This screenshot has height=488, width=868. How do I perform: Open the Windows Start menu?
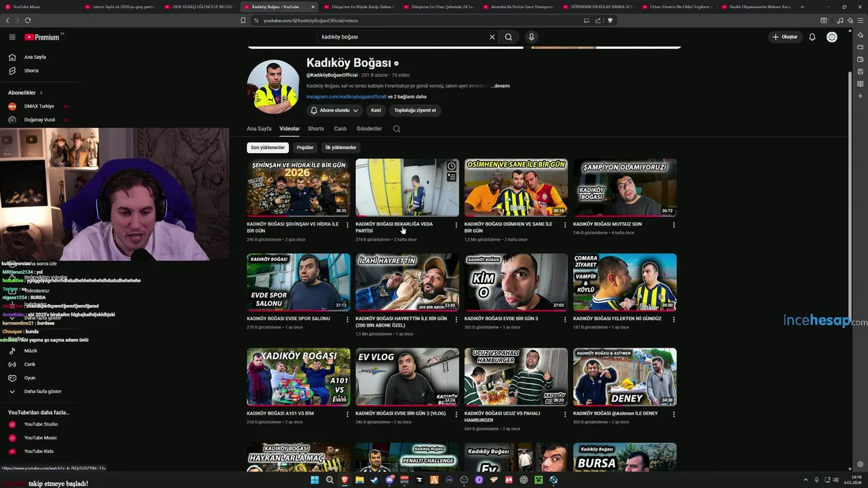[315, 480]
